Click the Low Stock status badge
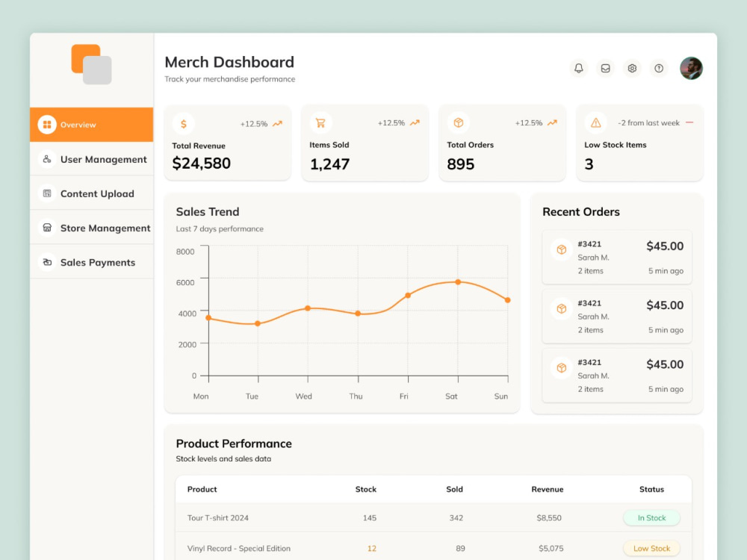Image resolution: width=747 pixels, height=560 pixels. (x=651, y=549)
